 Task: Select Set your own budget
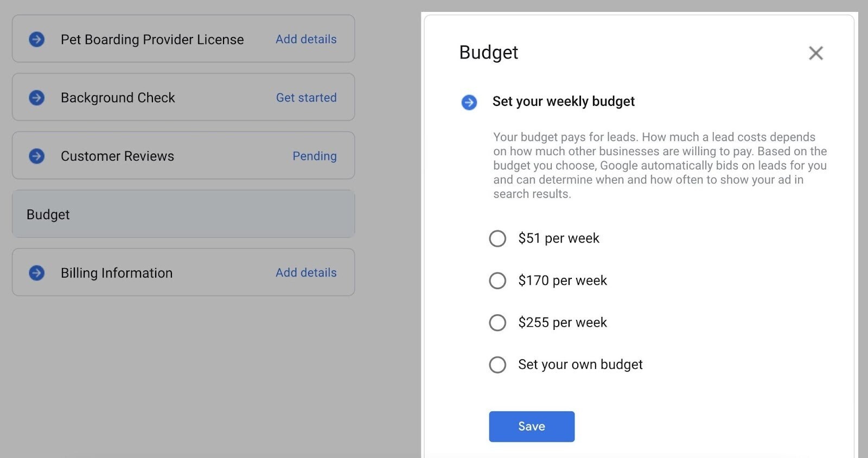coord(497,365)
